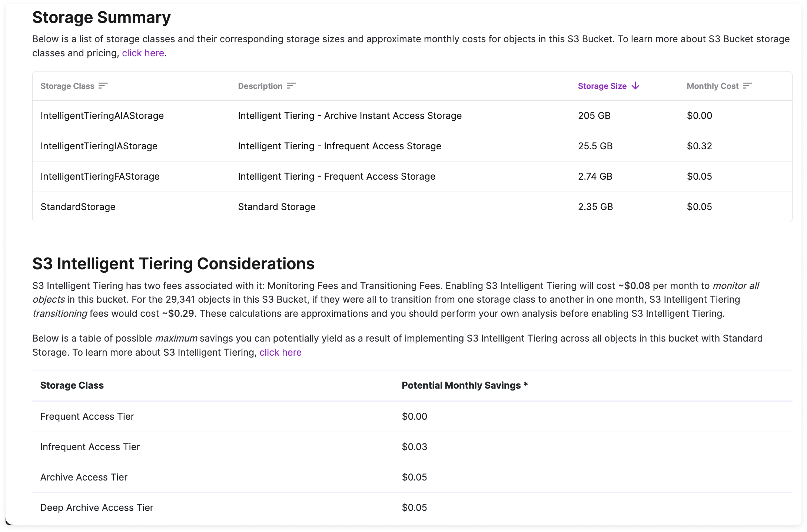The image size is (807, 532).
Task: Select the IntelligentTieringIAStorage row name
Action: (x=99, y=146)
